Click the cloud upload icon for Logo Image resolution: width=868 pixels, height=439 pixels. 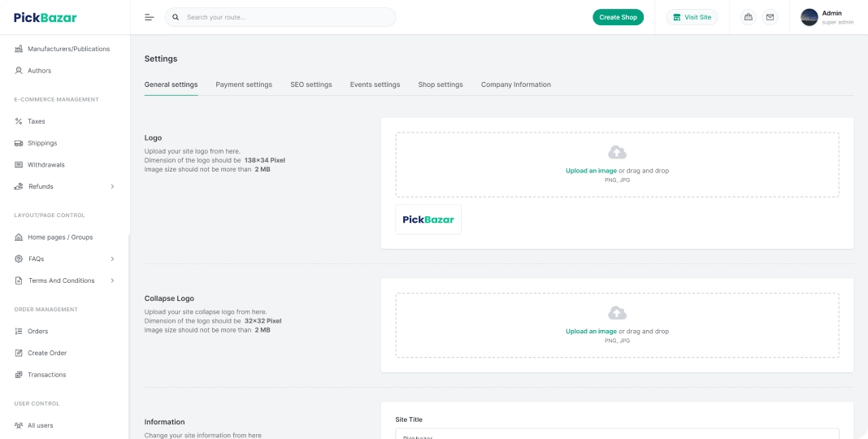tap(617, 152)
